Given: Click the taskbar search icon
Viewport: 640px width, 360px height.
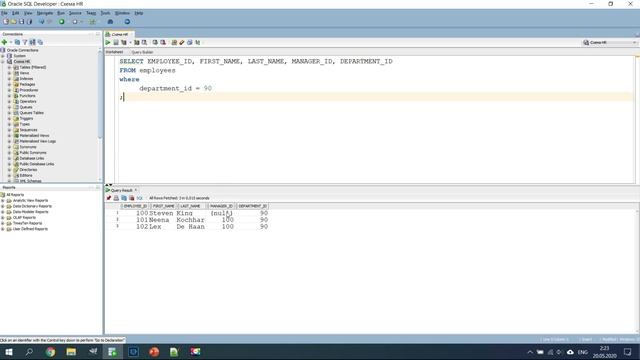Looking at the screenshot, I should tap(29, 352).
